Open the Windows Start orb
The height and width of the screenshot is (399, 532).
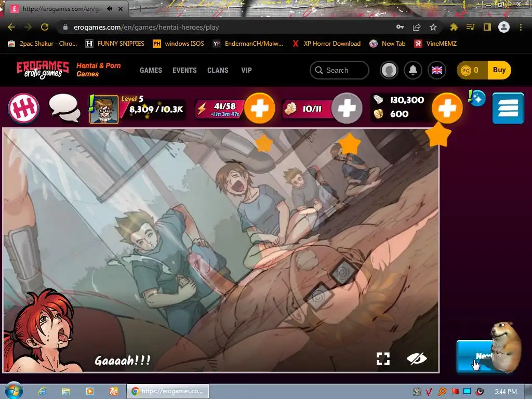(x=14, y=391)
